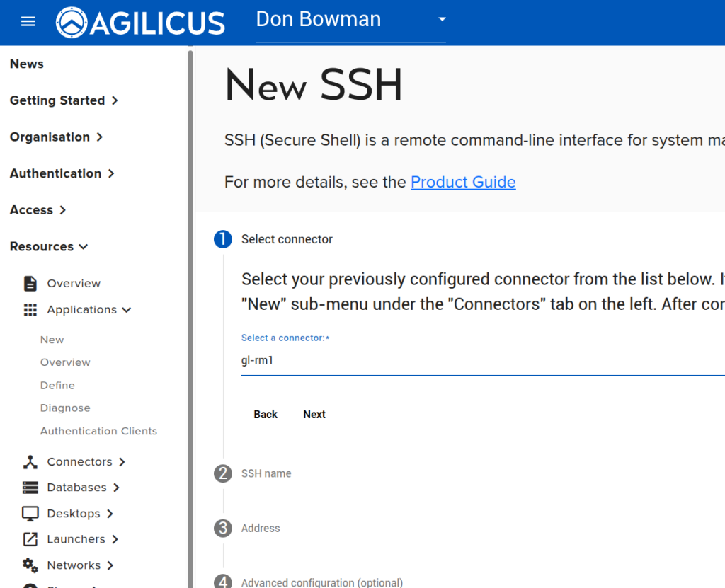Click the Desktops monitor icon
Image resolution: width=725 pixels, height=588 pixels.
pyautogui.click(x=30, y=514)
